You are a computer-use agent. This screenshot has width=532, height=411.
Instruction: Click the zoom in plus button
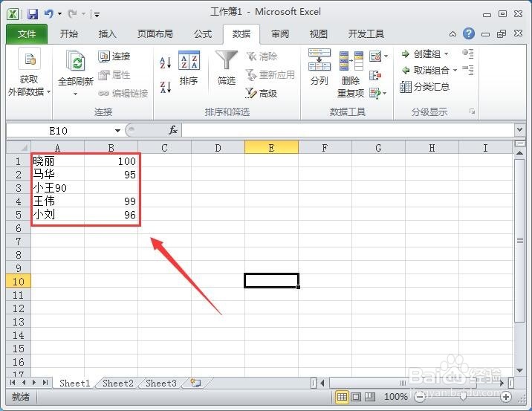click(x=505, y=397)
